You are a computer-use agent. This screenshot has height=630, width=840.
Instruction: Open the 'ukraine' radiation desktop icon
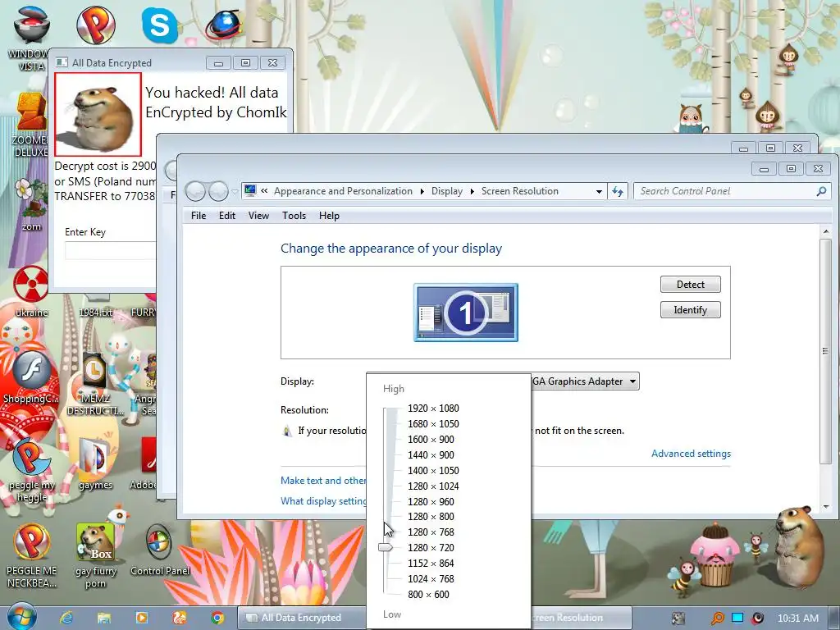31,291
